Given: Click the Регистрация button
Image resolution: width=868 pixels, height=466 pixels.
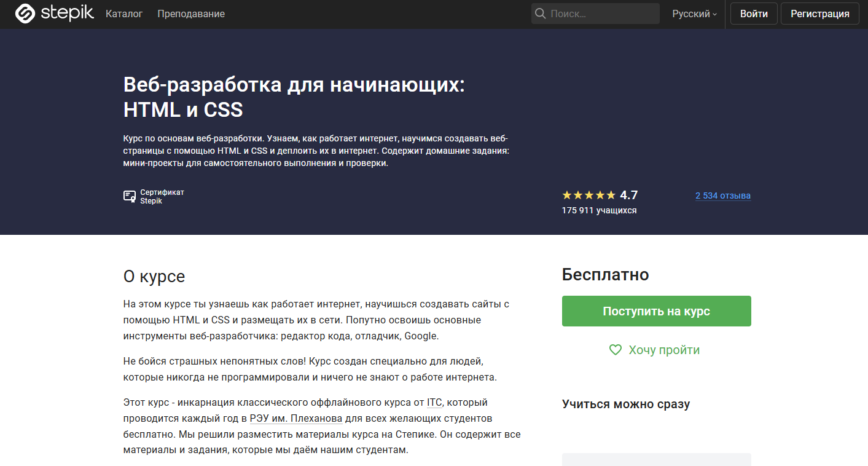Looking at the screenshot, I should point(819,13).
